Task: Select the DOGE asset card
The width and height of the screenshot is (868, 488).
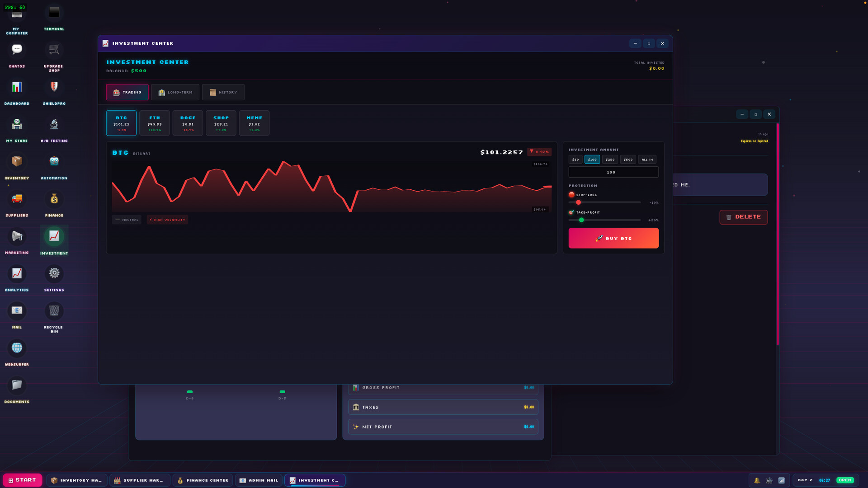Action: 188,123
